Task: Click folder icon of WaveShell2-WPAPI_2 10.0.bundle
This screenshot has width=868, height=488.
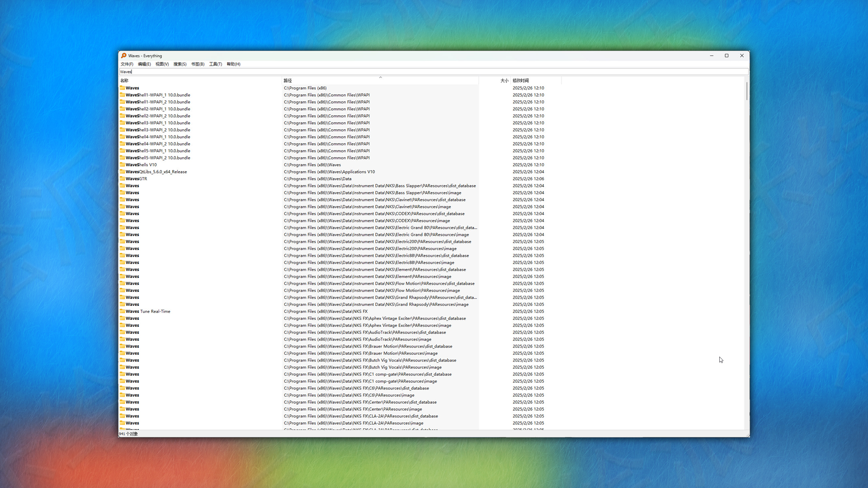Action: 122,116
